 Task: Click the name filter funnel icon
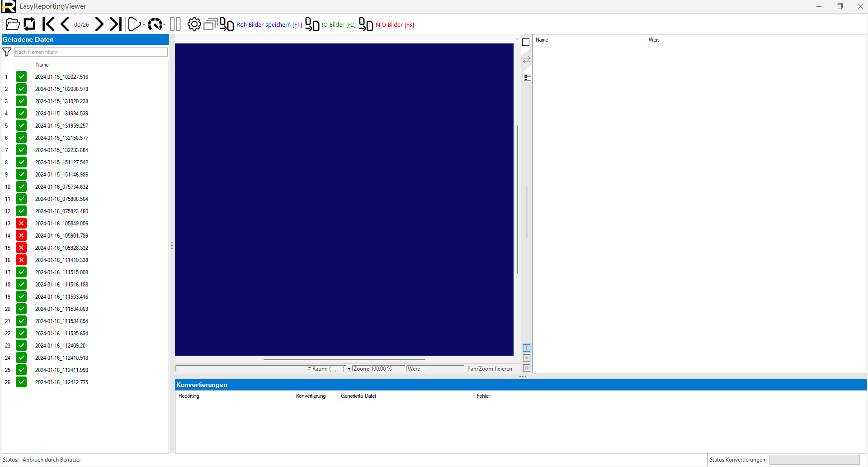(x=7, y=52)
